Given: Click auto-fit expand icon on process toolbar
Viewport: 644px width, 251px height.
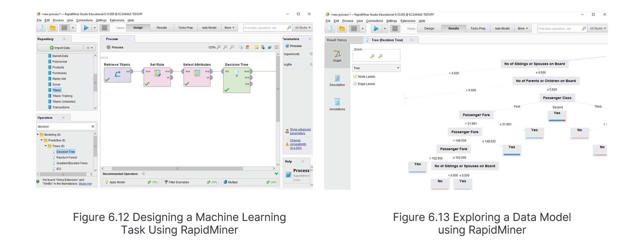Looking at the screenshot, I should (x=276, y=47).
